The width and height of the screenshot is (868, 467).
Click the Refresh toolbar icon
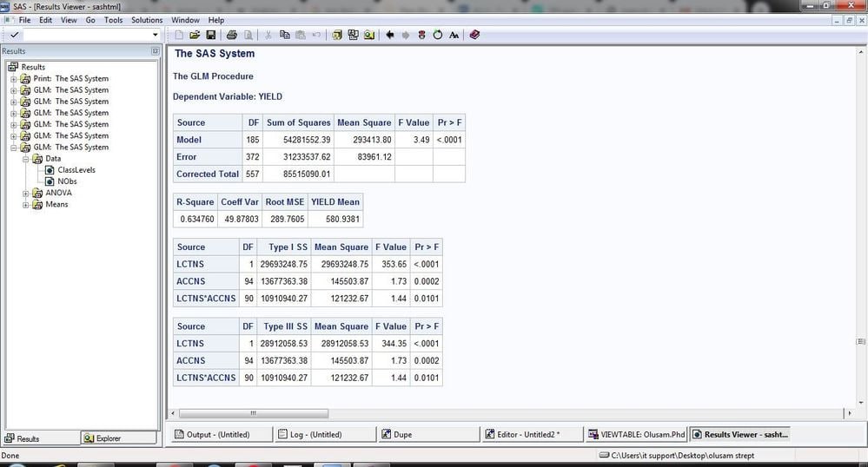click(438, 35)
